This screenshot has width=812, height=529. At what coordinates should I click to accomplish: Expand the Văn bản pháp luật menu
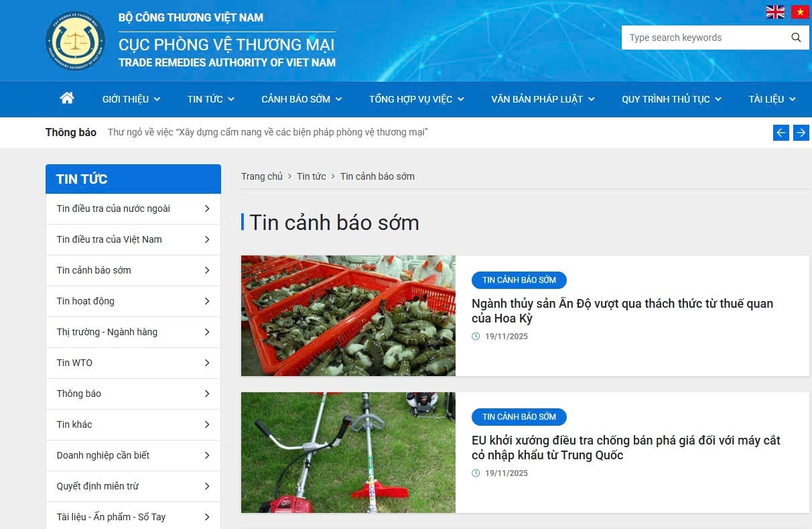543,99
